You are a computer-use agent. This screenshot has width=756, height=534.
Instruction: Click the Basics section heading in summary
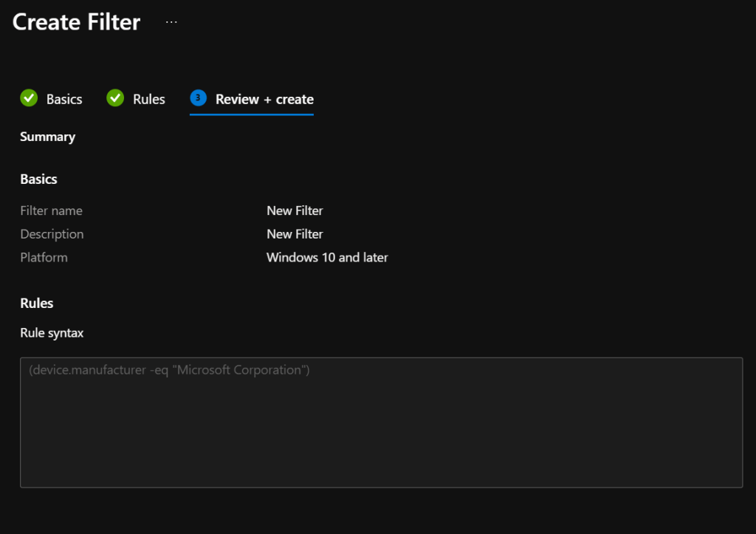pos(38,179)
